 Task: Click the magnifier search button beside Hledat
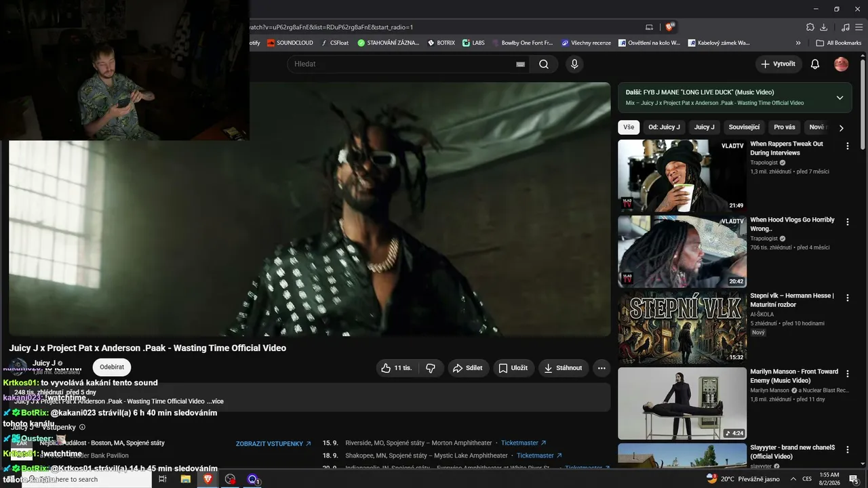click(544, 64)
